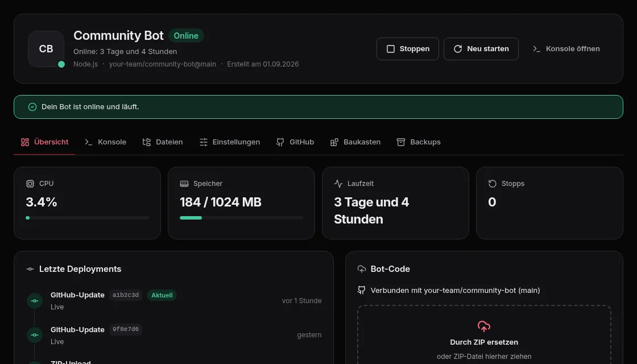
Task: Click the terminal prompt icon beside Konsole öffnen
Action: tap(537, 49)
